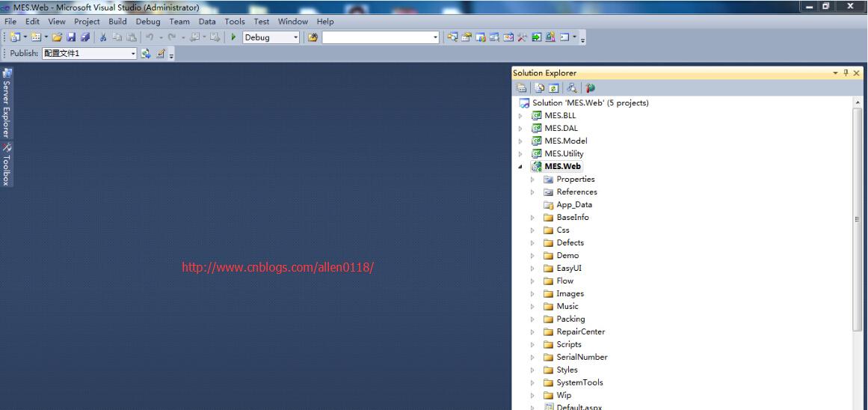
Task: Expand the References node arrow
Action: click(x=532, y=192)
